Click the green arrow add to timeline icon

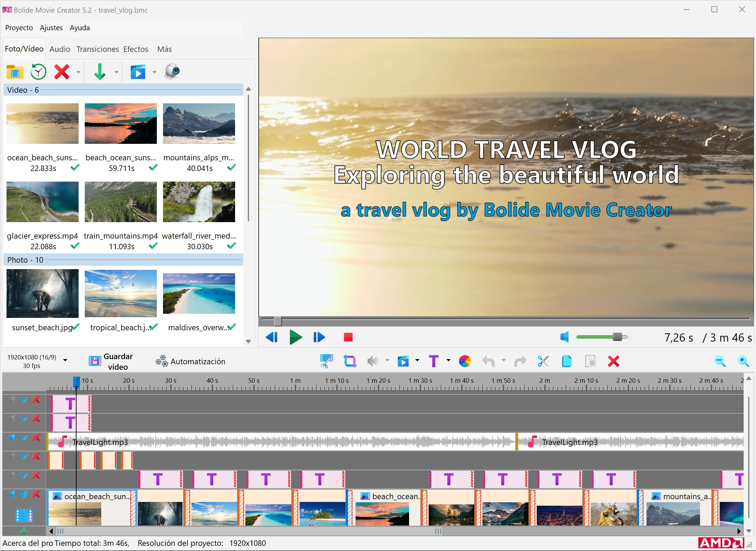100,72
